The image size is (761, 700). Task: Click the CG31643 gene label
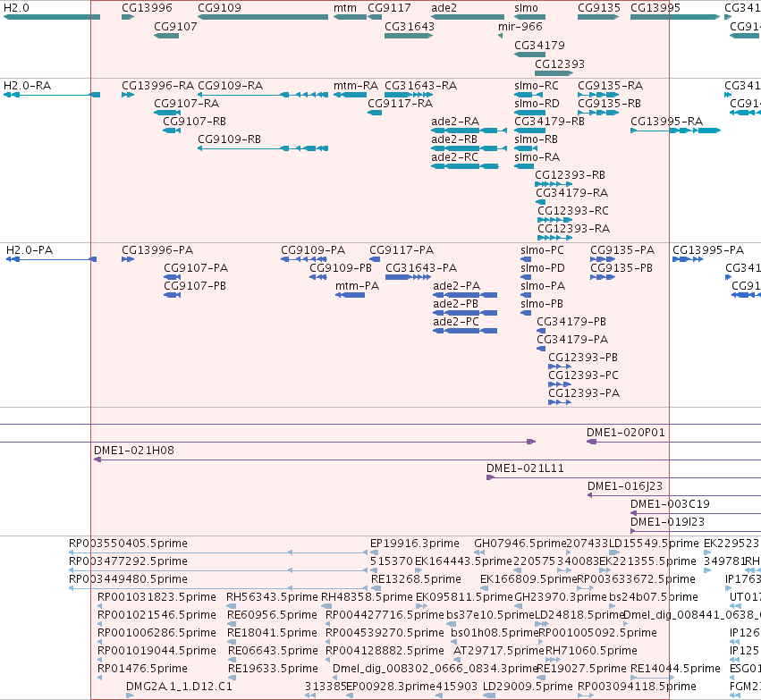(x=410, y=27)
